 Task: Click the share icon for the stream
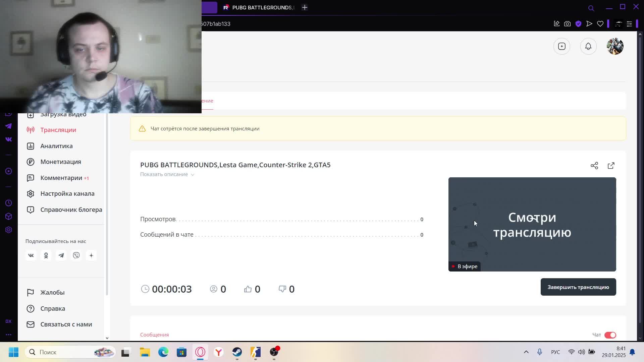594,166
